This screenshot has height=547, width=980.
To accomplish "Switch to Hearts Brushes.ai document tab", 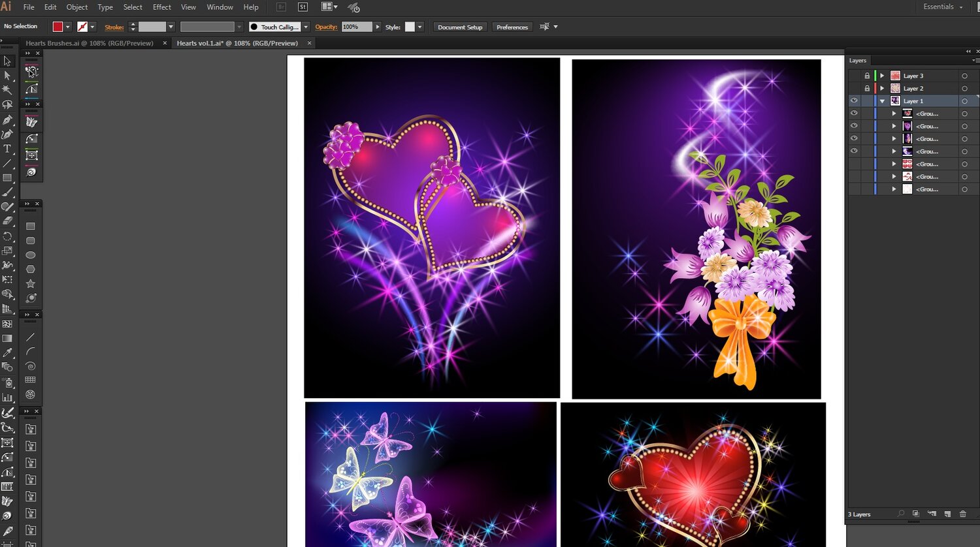I will click(90, 43).
